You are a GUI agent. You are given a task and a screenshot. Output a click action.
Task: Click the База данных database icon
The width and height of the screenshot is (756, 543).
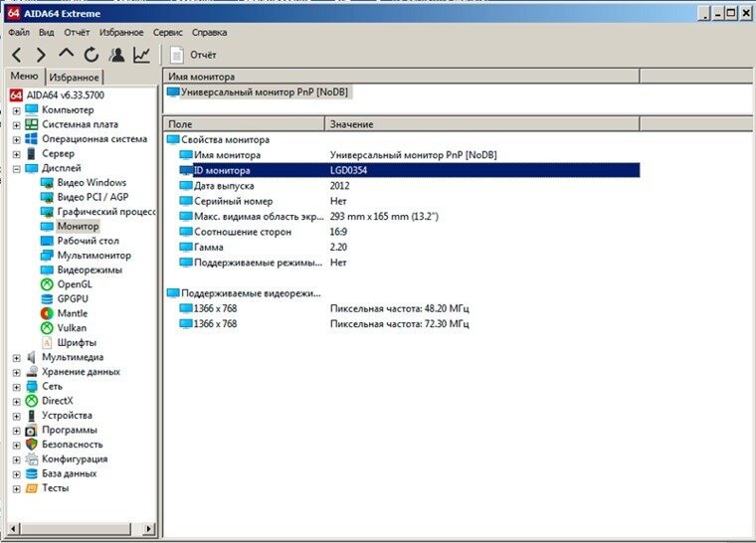(32, 473)
